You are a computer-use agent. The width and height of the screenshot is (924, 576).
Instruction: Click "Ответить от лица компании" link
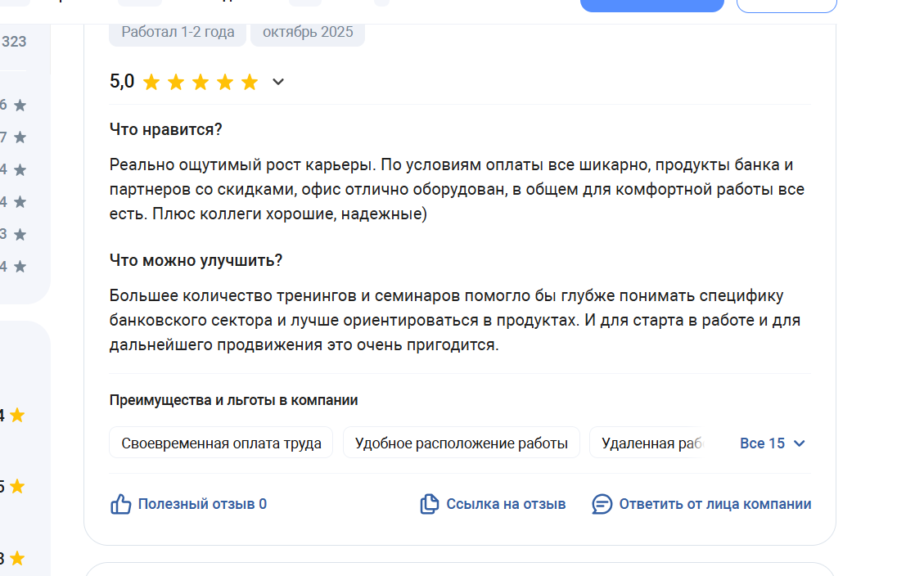tap(714, 504)
